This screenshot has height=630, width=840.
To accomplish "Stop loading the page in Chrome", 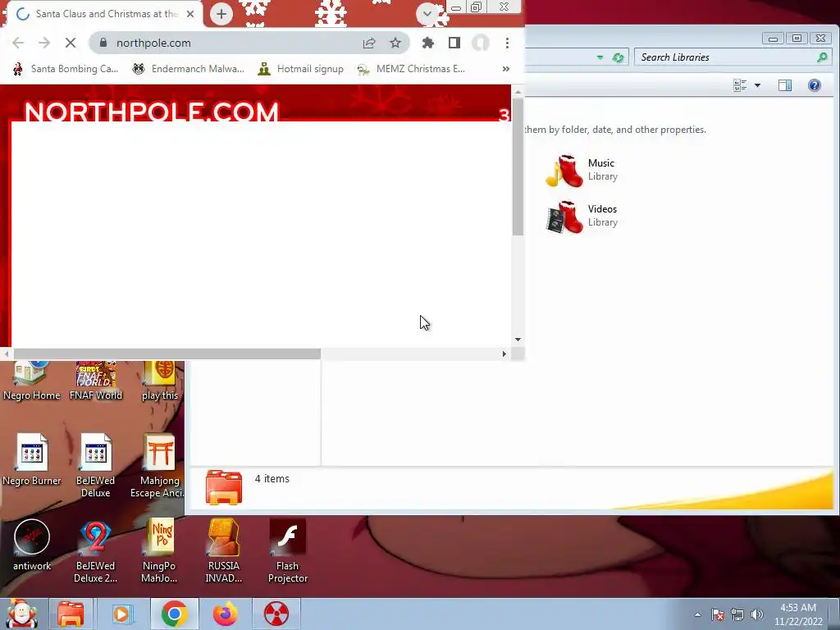I will tap(71, 43).
